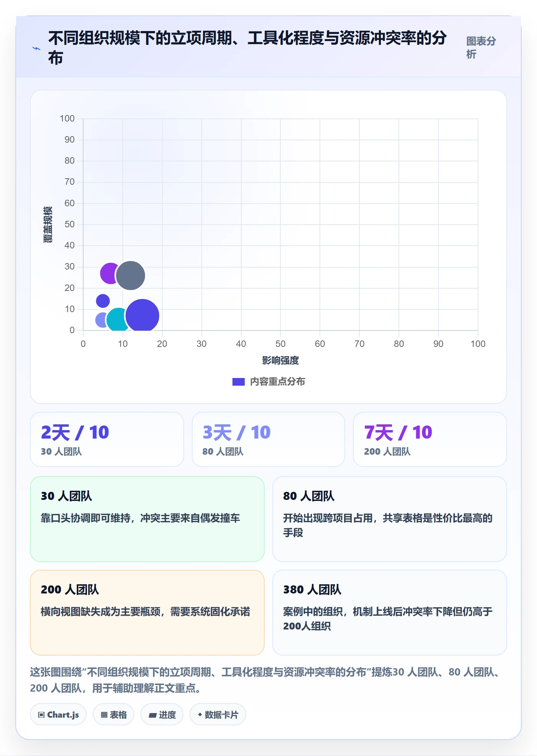Click text 靠口头协调即可维持
The width and height of the screenshot is (537, 756).
click(x=86, y=518)
